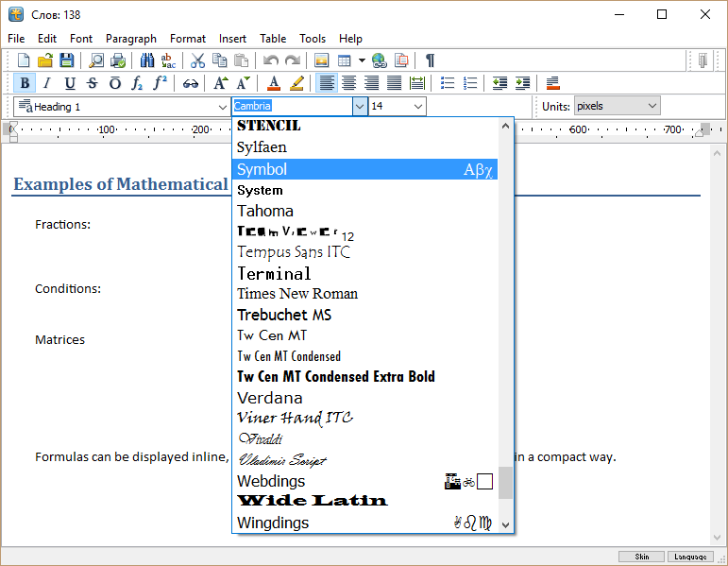Click the Save document icon
Screen dimensions: 728x566
tap(66, 60)
